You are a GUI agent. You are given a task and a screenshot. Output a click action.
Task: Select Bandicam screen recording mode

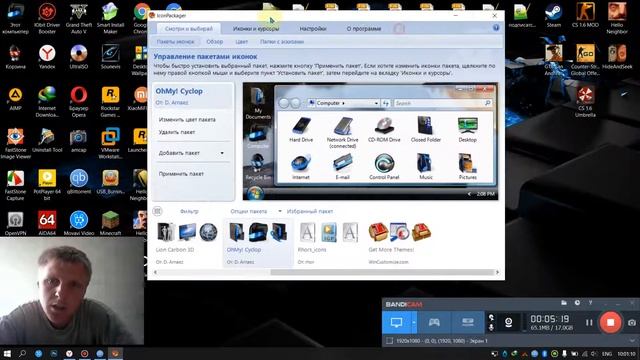tap(396, 322)
